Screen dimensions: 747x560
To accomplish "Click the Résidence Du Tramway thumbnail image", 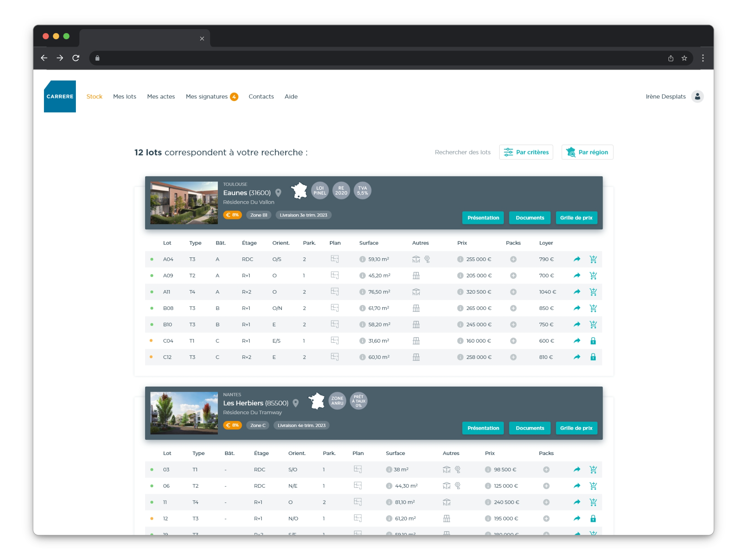I will pos(184,413).
